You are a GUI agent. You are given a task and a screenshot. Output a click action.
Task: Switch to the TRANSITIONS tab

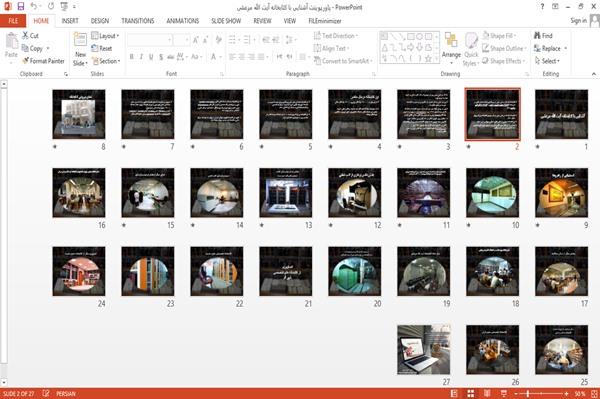(138, 21)
